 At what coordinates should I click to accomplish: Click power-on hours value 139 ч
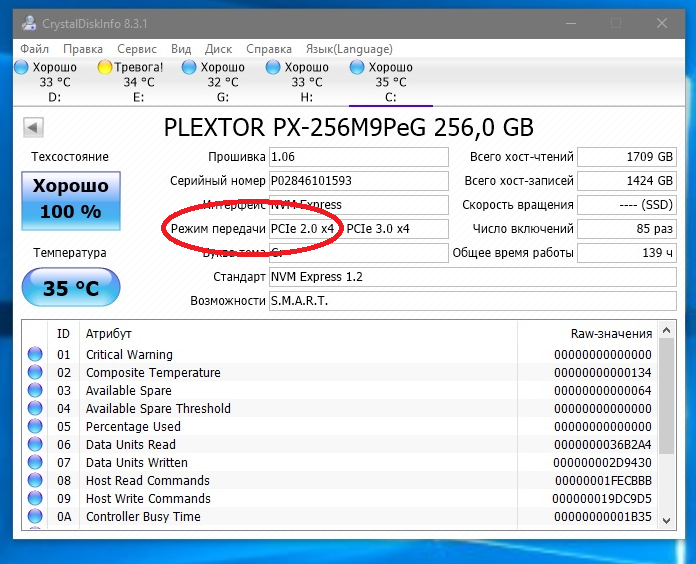627,252
